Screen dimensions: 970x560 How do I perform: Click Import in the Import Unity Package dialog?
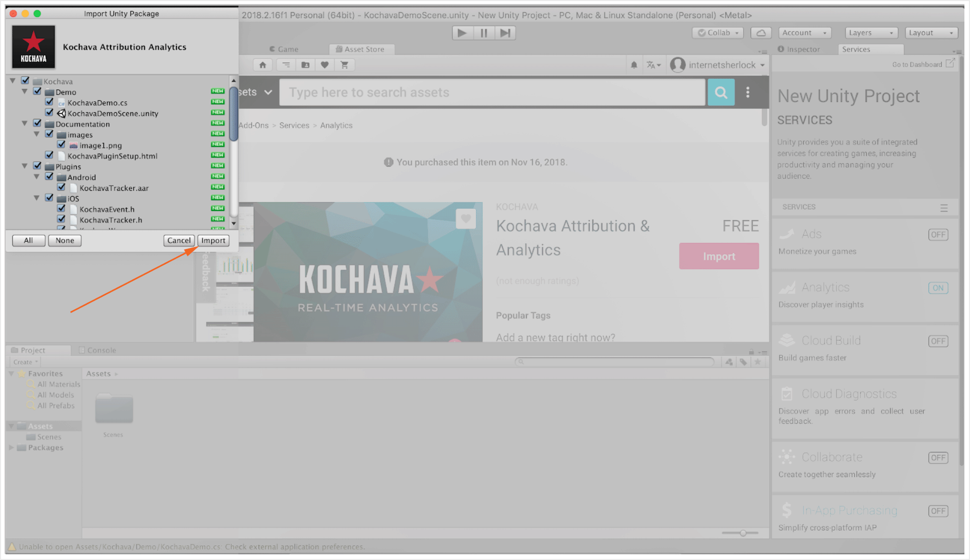tap(213, 240)
